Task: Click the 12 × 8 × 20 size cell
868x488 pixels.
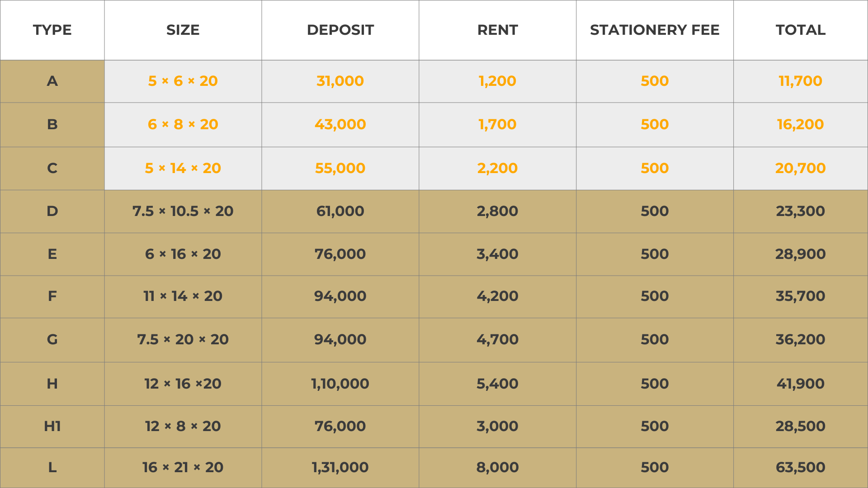Action: [183, 426]
